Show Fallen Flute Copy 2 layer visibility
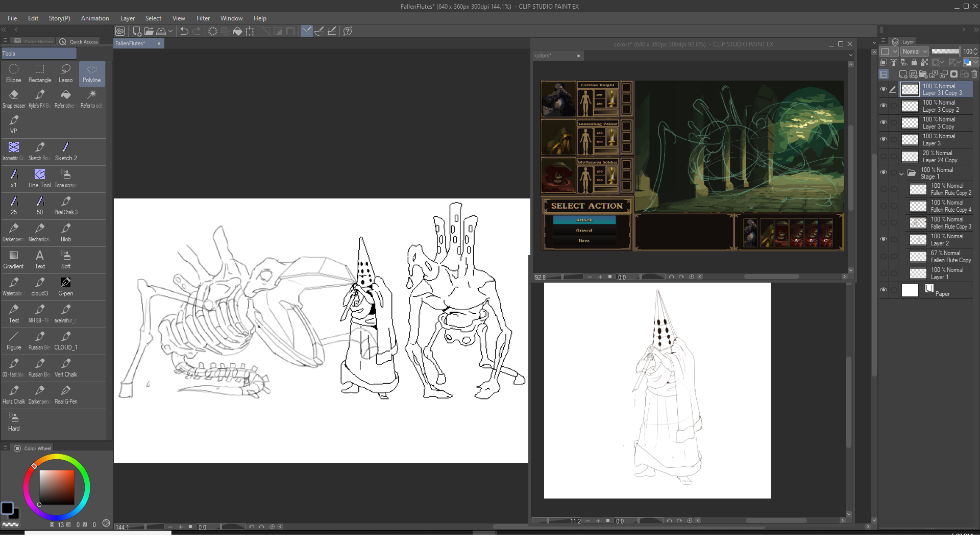The image size is (980, 551). [x=884, y=189]
